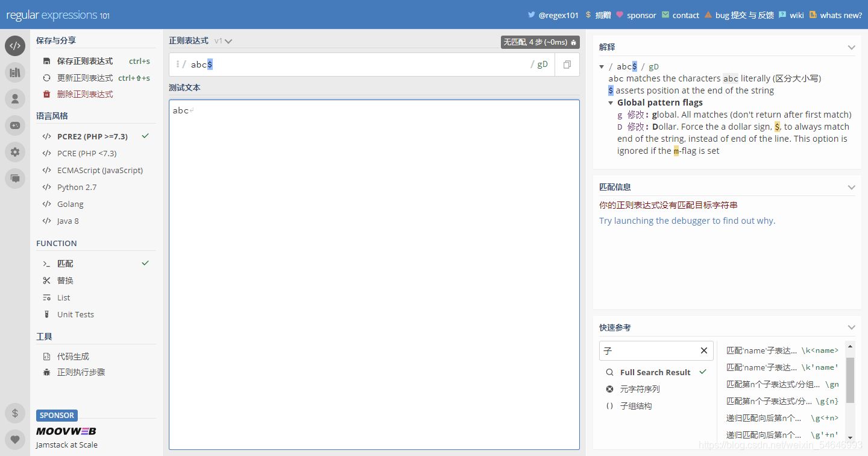
Task: Click the \gn quick reference entry
Action: pos(782,384)
